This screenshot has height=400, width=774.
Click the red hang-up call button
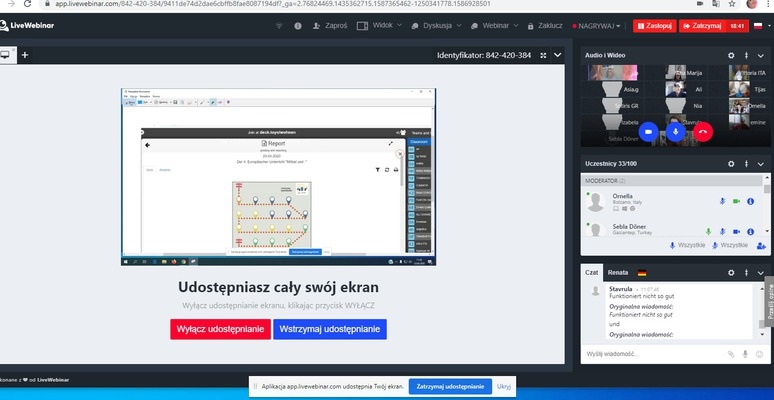click(x=704, y=131)
